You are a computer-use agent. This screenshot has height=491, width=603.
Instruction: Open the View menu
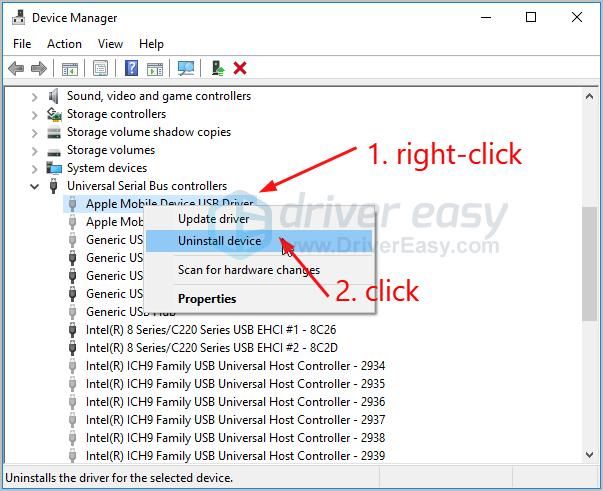[110, 44]
